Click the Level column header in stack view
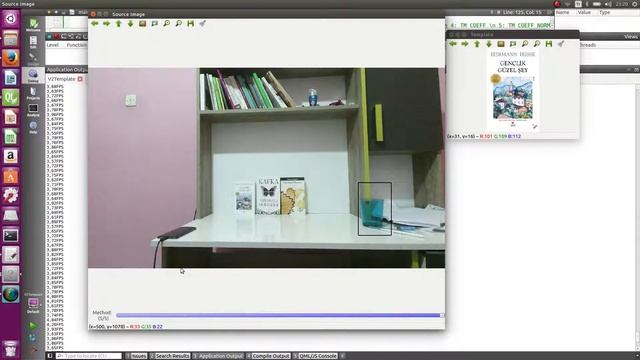The width and height of the screenshot is (640, 360). pyautogui.click(x=53, y=45)
